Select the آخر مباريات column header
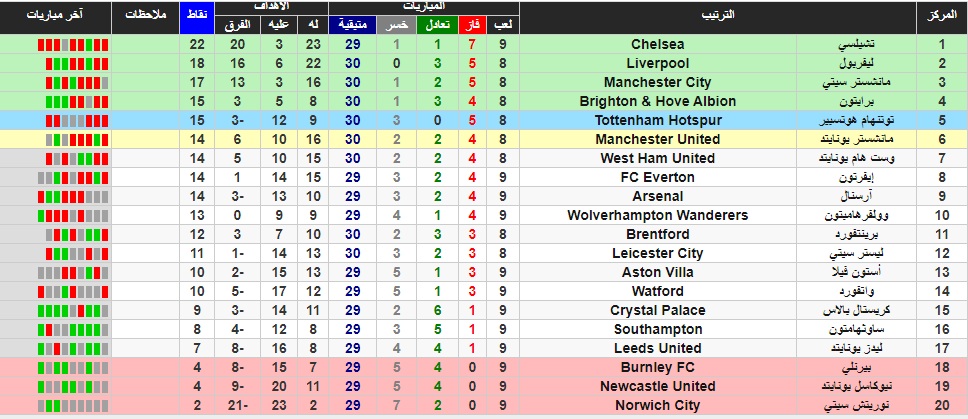Screen dimensions: 968x419 click(56, 14)
